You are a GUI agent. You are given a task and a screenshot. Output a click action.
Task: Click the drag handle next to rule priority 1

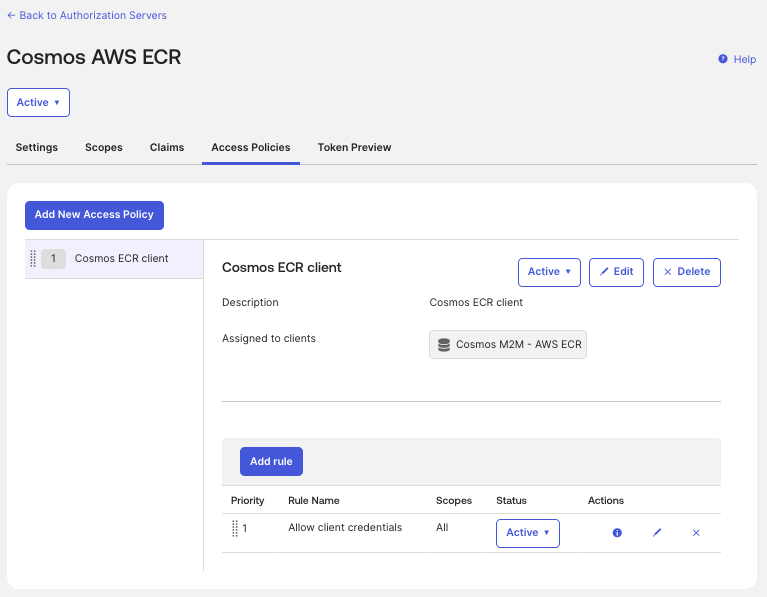(235, 528)
